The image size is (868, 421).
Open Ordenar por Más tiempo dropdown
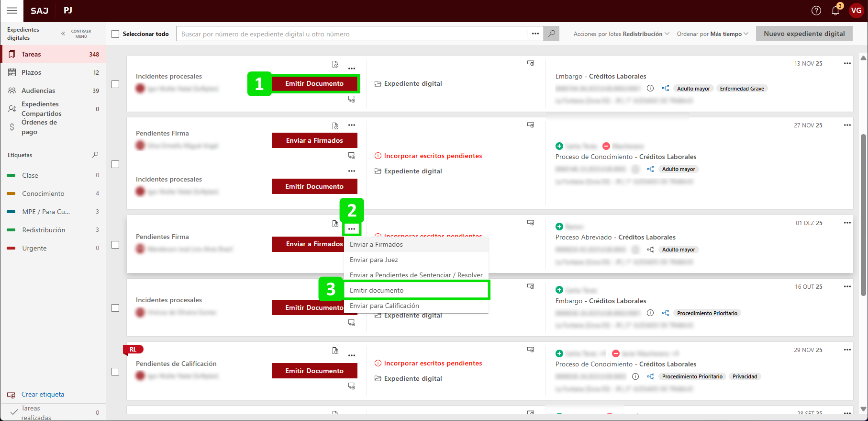(x=712, y=34)
